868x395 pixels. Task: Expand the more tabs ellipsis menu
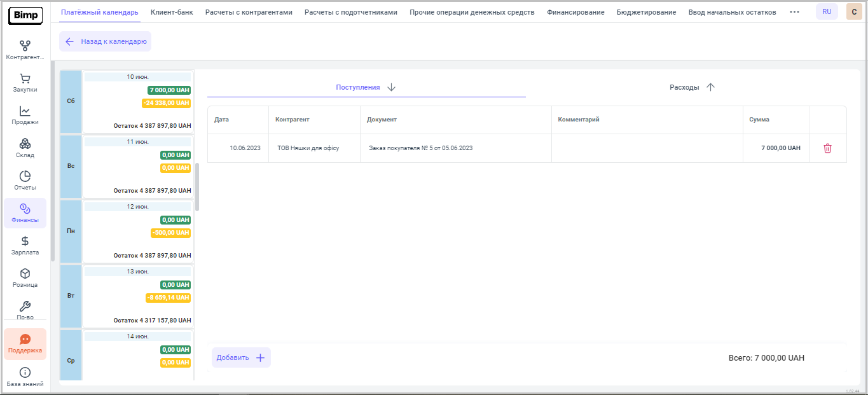[x=794, y=12]
